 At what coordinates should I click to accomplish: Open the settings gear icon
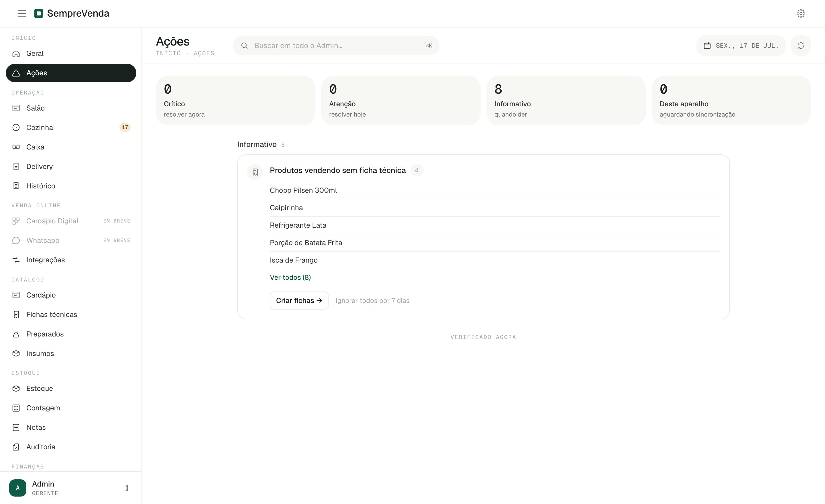(x=801, y=13)
